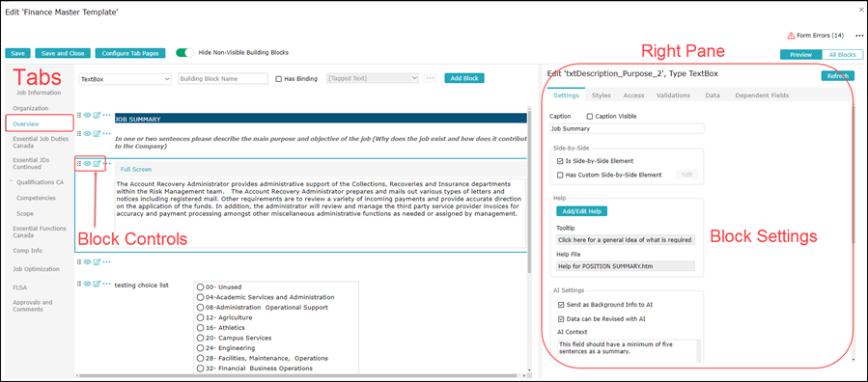
Task: Click the drag handle of JOB SUMMARY block
Action: 79,115
